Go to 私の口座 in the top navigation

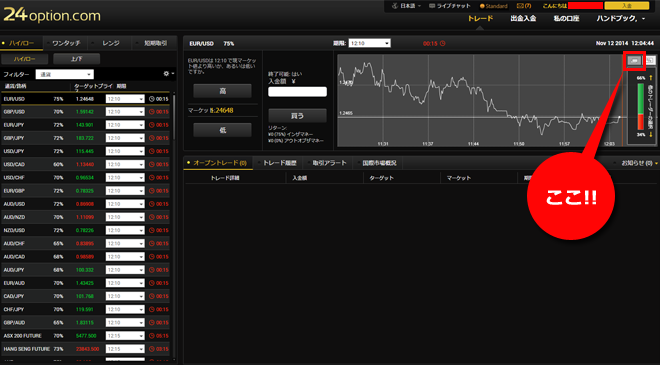tap(566, 19)
